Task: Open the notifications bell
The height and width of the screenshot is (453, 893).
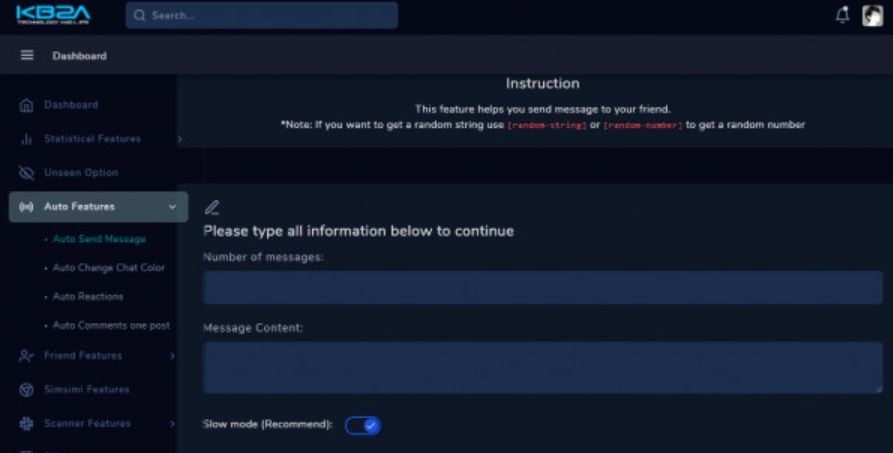Action: [842, 15]
